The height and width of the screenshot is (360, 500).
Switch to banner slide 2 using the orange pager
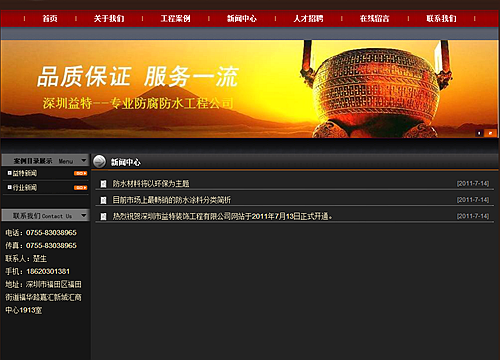click(x=490, y=133)
